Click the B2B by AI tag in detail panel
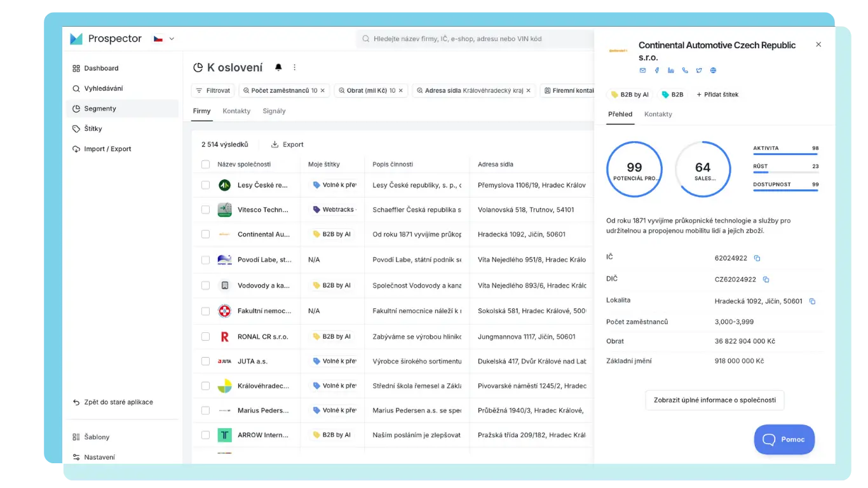This screenshot has width=868, height=488. click(630, 95)
